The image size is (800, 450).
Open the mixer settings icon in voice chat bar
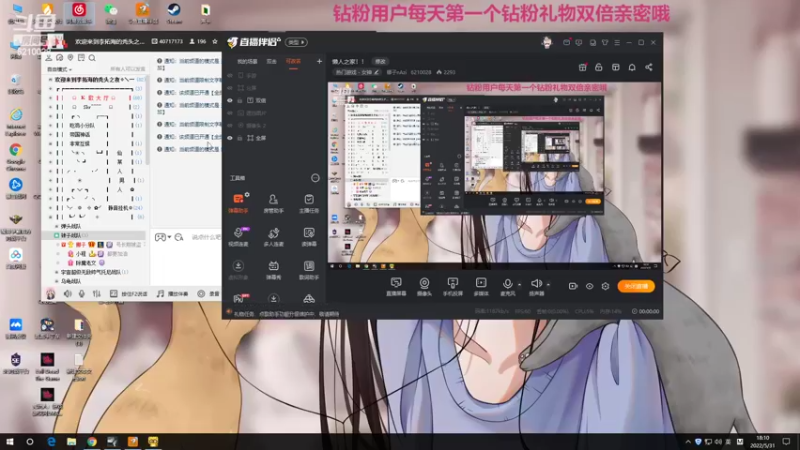click(x=96, y=294)
